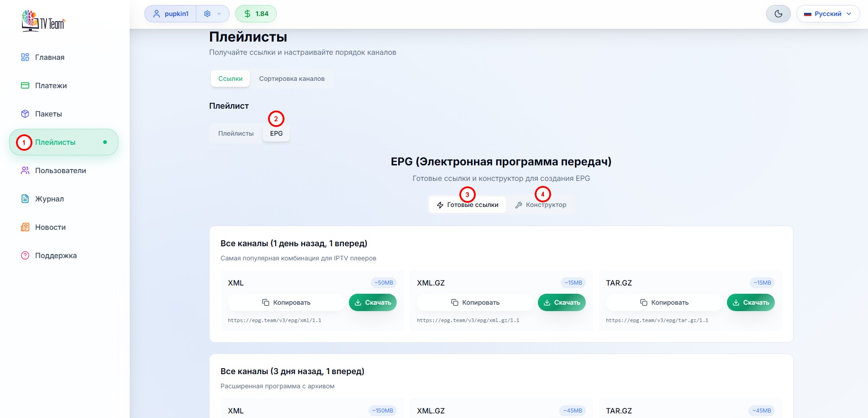This screenshot has height=418, width=868.
Task: Click the 1.84 balance badge
Action: click(x=256, y=14)
